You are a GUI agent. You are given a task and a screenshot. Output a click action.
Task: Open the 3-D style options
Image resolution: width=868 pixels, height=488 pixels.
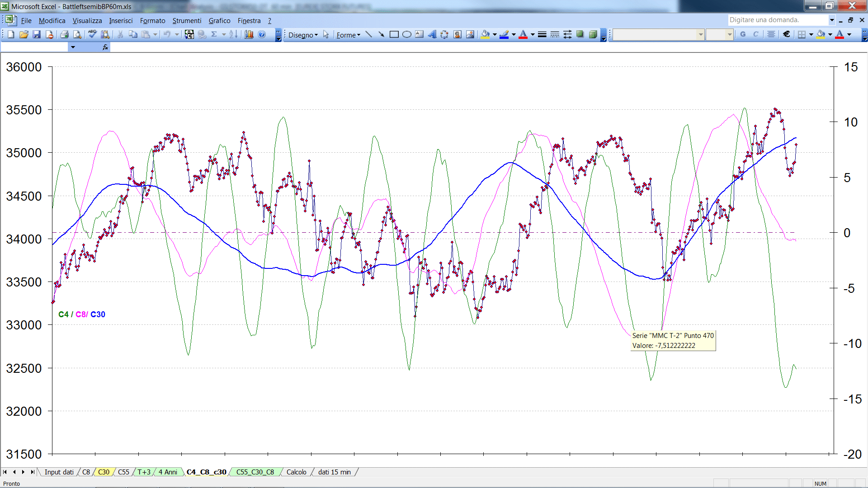point(593,34)
